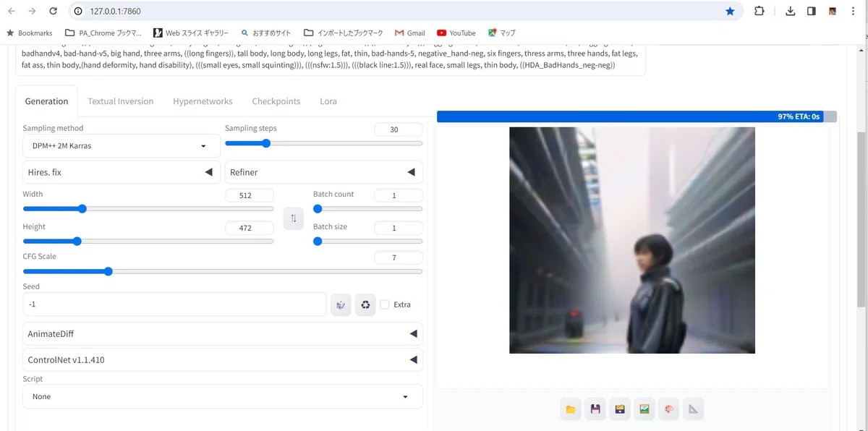
Task: Click the CFG Scale value field
Action: point(399,257)
